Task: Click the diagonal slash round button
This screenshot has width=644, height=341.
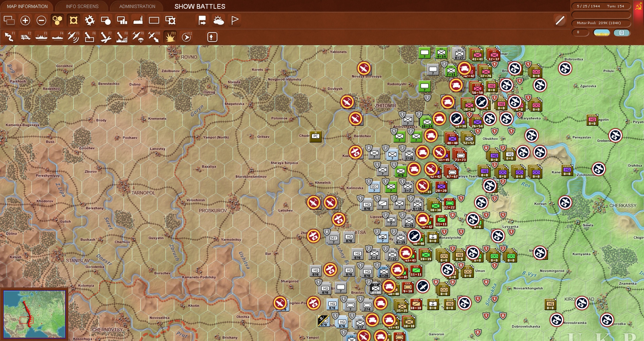Action: click(x=560, y=20)
